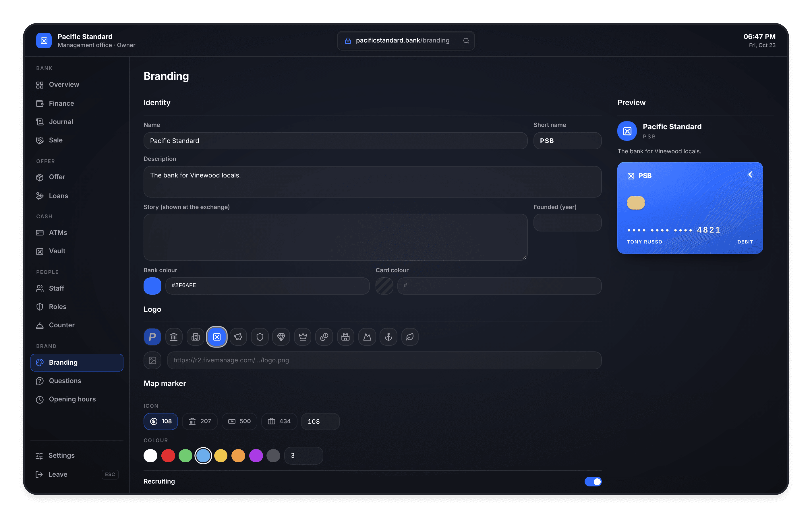Toggle the Recruiting switch off

593,481
